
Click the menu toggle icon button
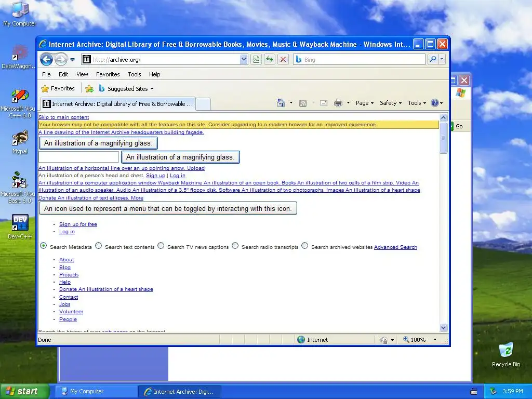(168, 208)
